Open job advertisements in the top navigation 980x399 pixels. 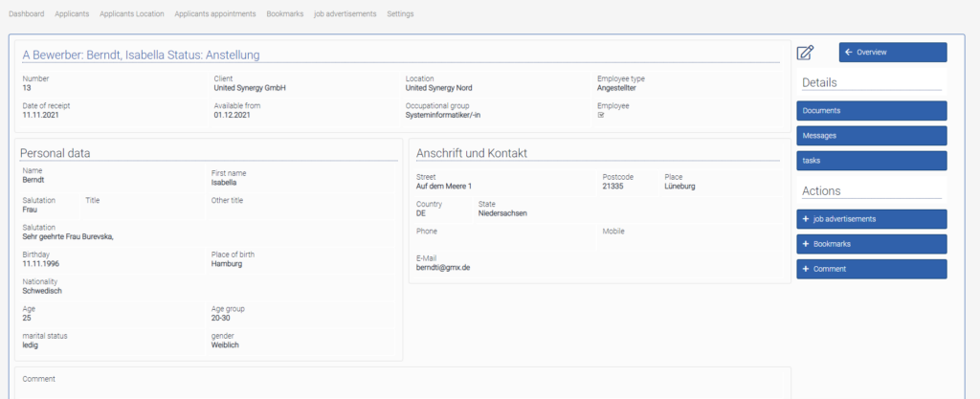[345, 14]
